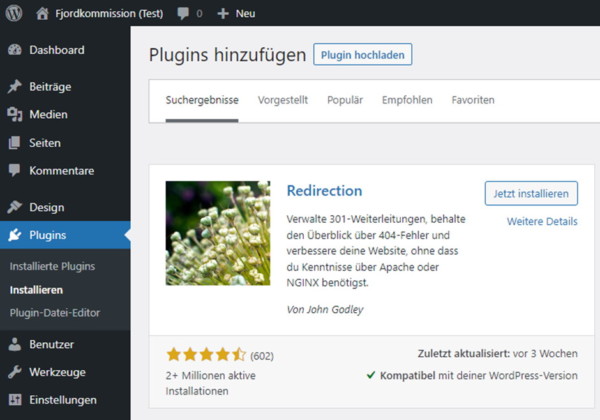Open Weitere Details link

pyautogui.click(x=542, y=221)
